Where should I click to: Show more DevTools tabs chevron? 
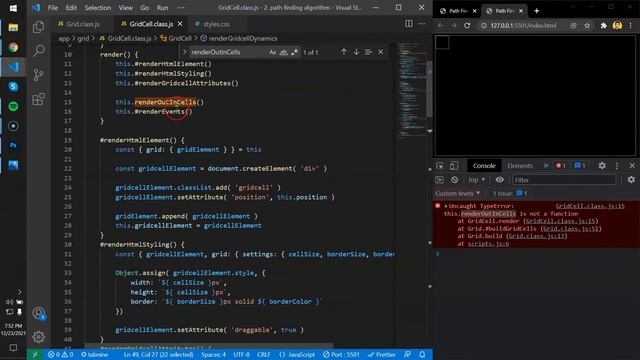pos(546,166)
